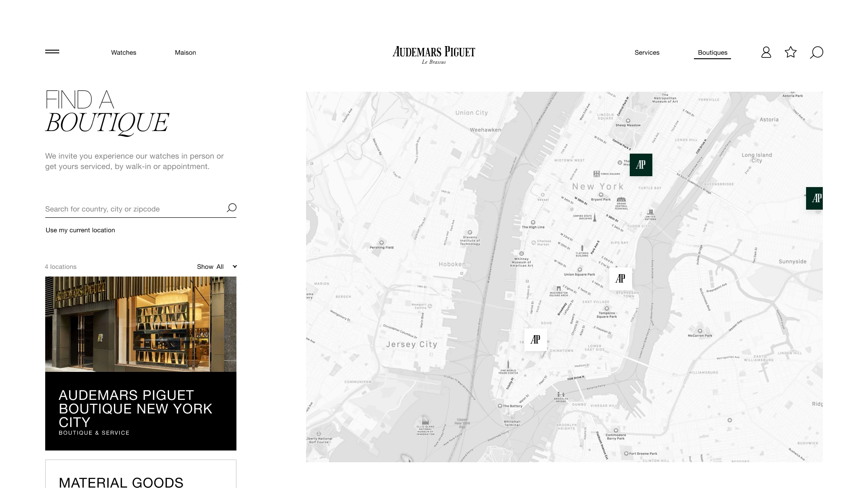Open Audemars Piguet Boutique New York City card
Screen dimensions: 868x488
(136, 409)
